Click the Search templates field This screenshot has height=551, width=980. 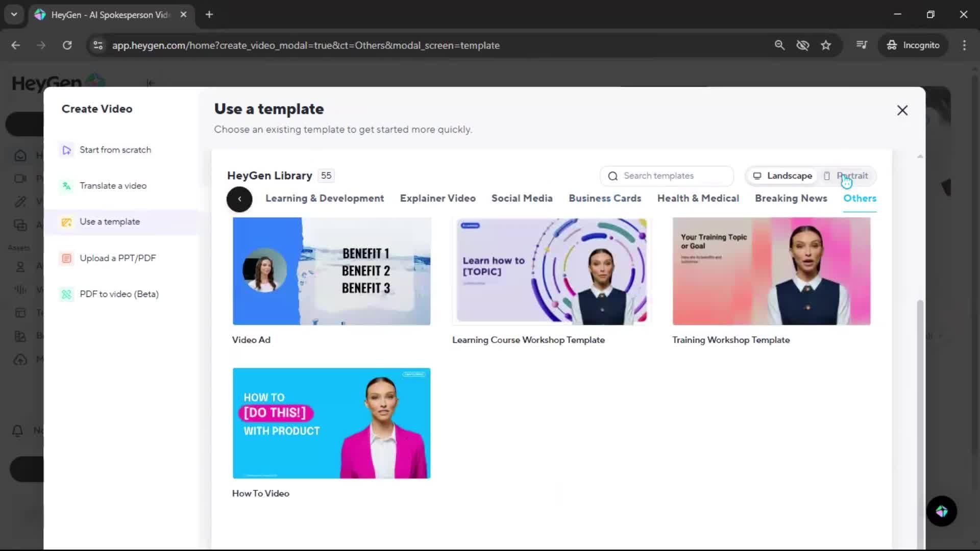(x=667, y=176)
